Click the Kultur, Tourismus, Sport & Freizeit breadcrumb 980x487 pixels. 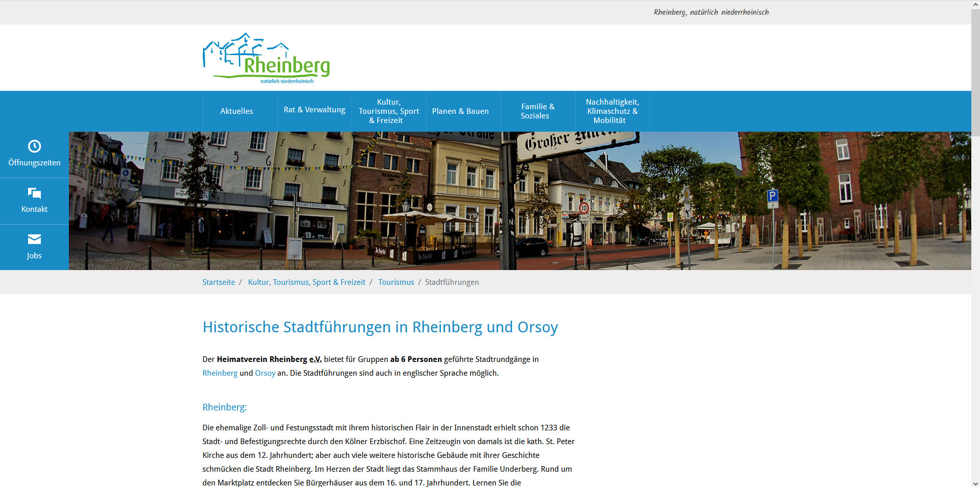click(306, 282)
